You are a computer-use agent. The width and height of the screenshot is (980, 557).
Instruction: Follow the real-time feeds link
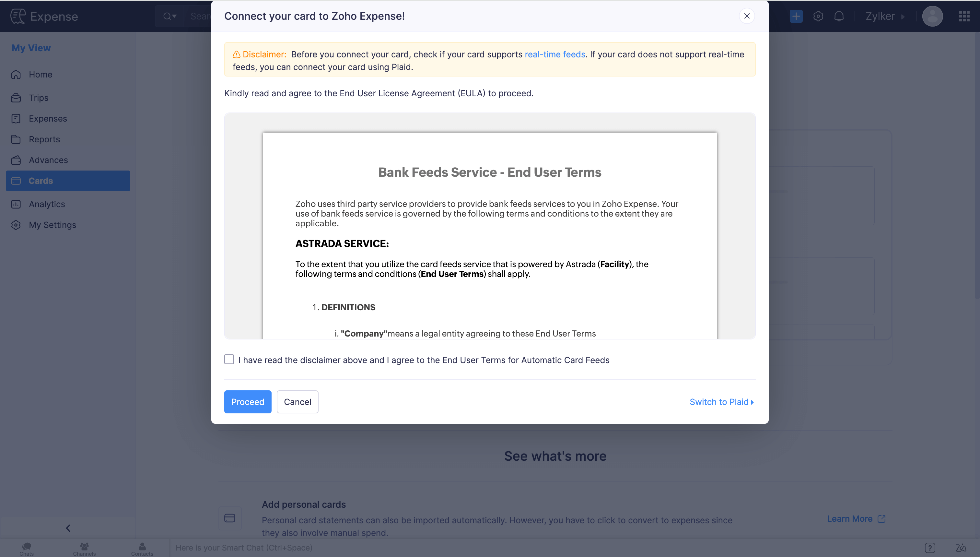pos(555,54)
